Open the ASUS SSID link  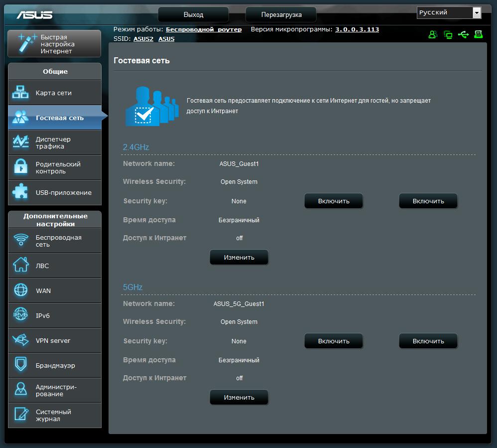click(166, 39)
